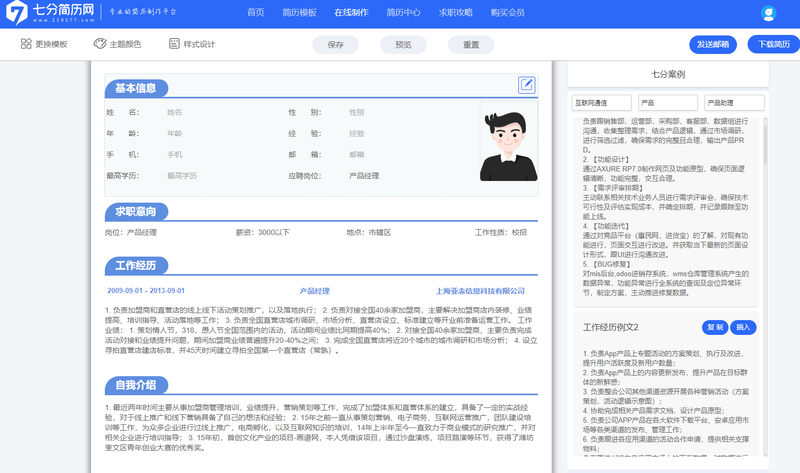Open the 互联网通信 dropdown
Image resolution: width=800 pixels, height=473 pixels.
pos(602,103)
